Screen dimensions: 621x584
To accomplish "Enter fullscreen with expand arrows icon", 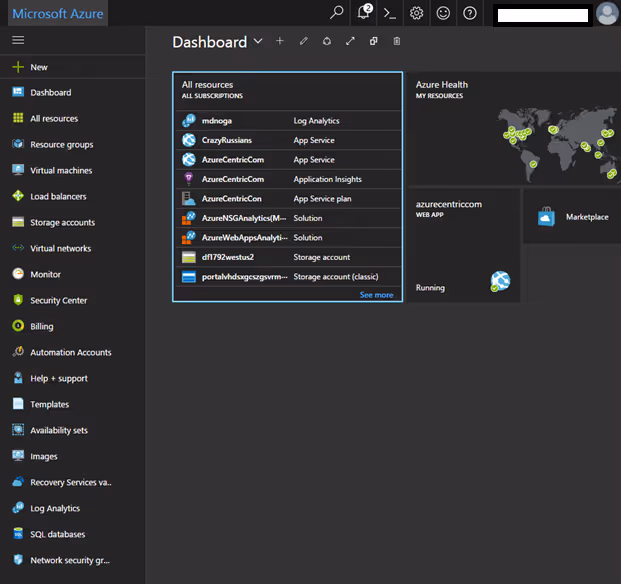I will point(350,41).
